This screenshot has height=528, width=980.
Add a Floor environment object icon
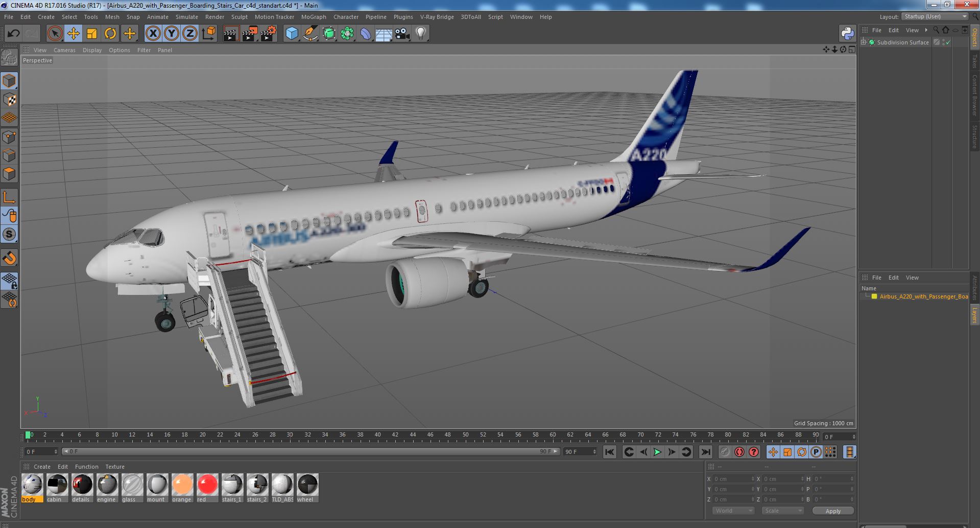tap(384, 34)
